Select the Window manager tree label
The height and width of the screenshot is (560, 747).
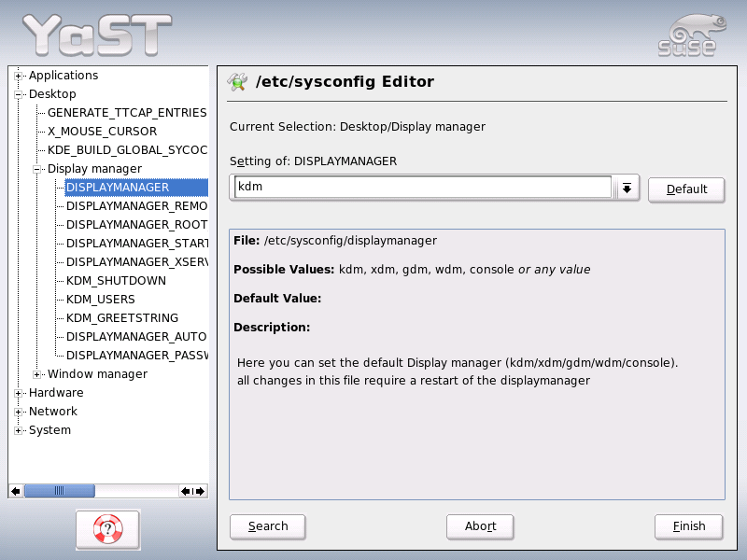97,374
